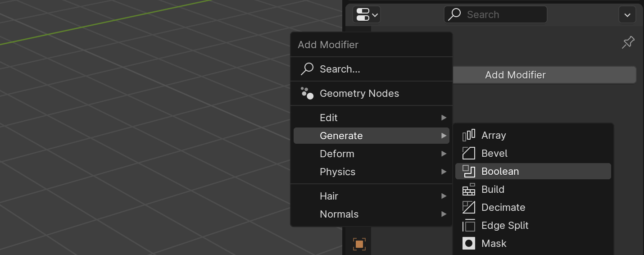The width and height of the screenshot is (644, 255).
Task: Click the Edge Split modifier icon
Action: 469,225
